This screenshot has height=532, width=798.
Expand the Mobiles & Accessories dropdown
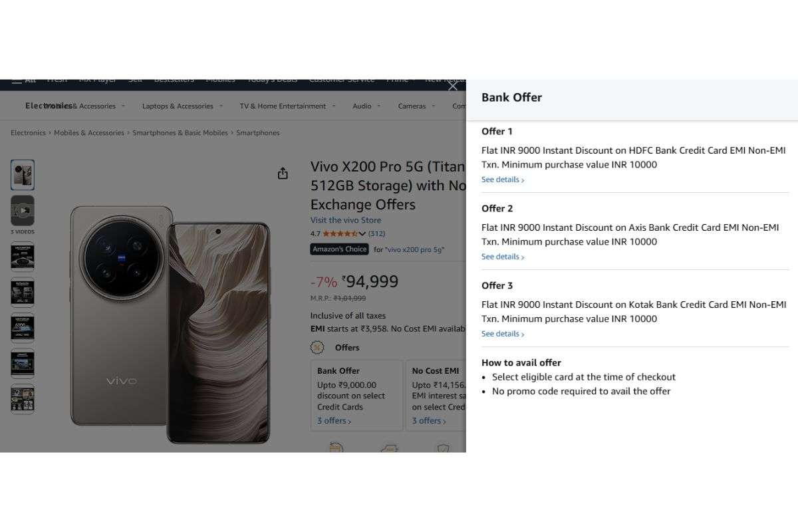[80, 106]
